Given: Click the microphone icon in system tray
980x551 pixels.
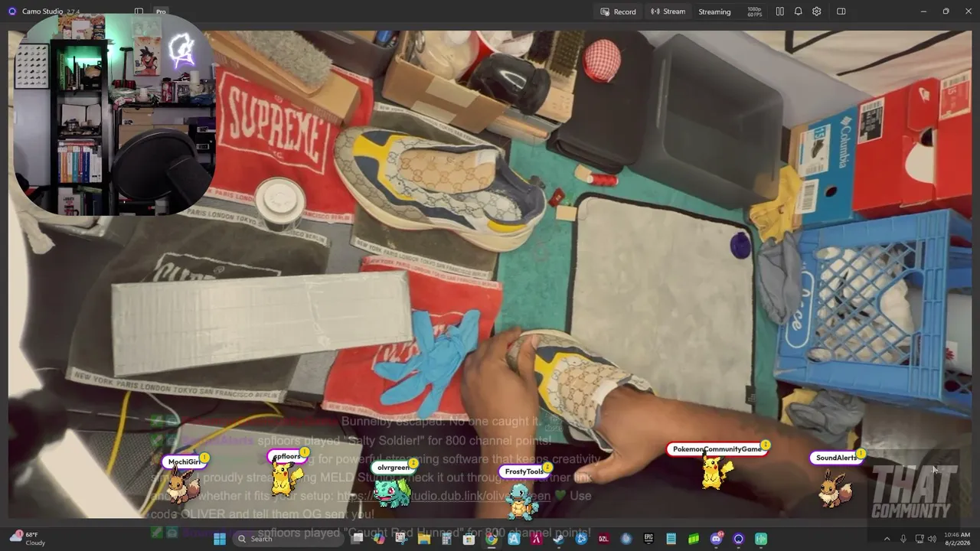Looking at the screenshot, I should (903, 539).
